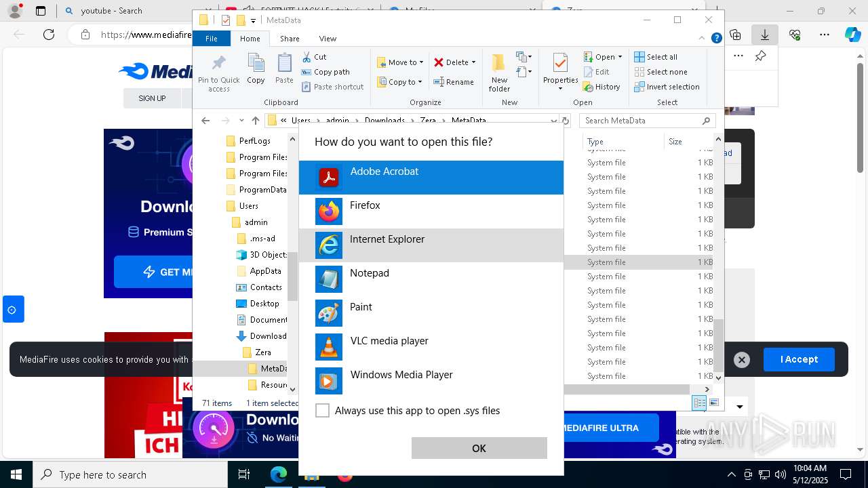Click History in the Open group
Viewport: 868px width, 488px height.
pyautogui.click(x=601, y=87)
